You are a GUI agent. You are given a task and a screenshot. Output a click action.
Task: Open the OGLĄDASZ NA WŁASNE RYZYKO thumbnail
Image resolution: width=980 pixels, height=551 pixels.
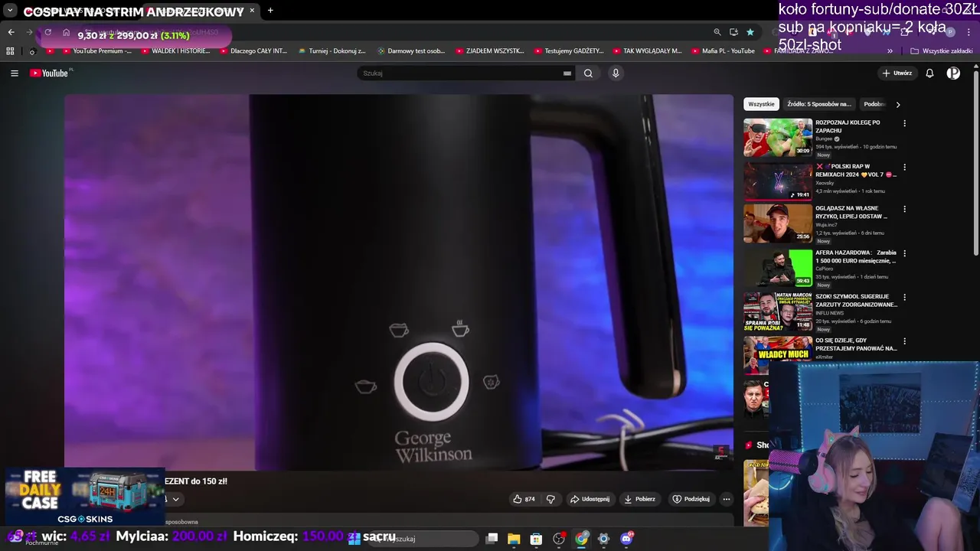[x=778, y=223]
